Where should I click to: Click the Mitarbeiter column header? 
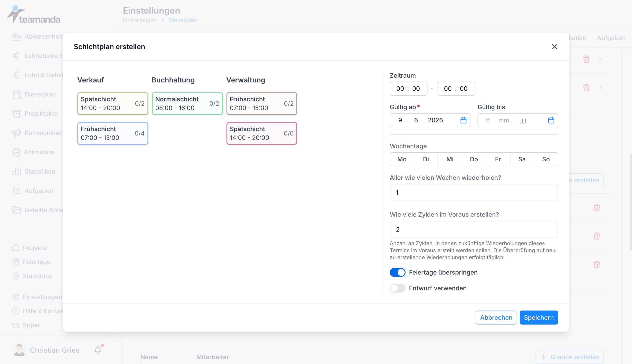[x=212, y=357]
